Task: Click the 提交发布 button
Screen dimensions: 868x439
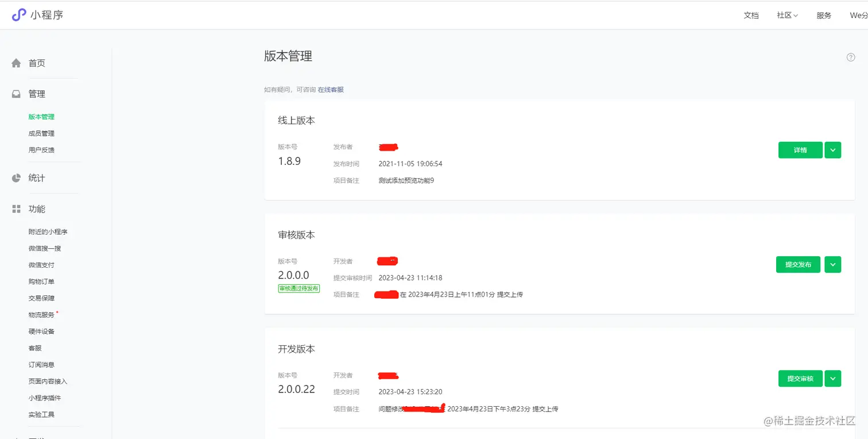Action: 798,264
